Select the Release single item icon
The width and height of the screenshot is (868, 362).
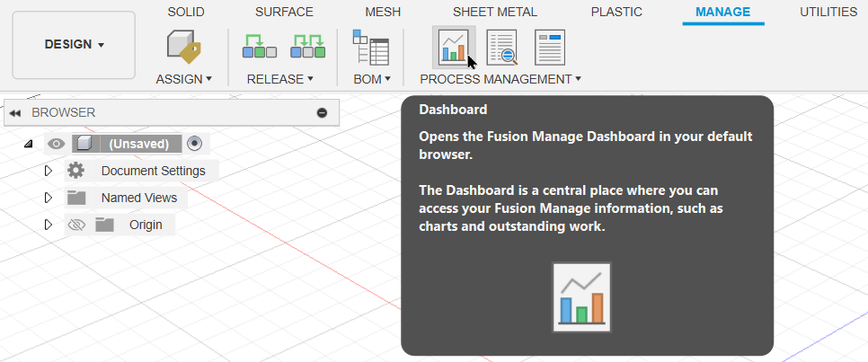point(259,47)
